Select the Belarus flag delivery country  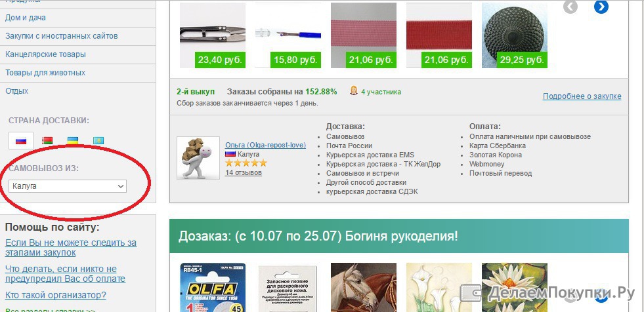[47, 141]
